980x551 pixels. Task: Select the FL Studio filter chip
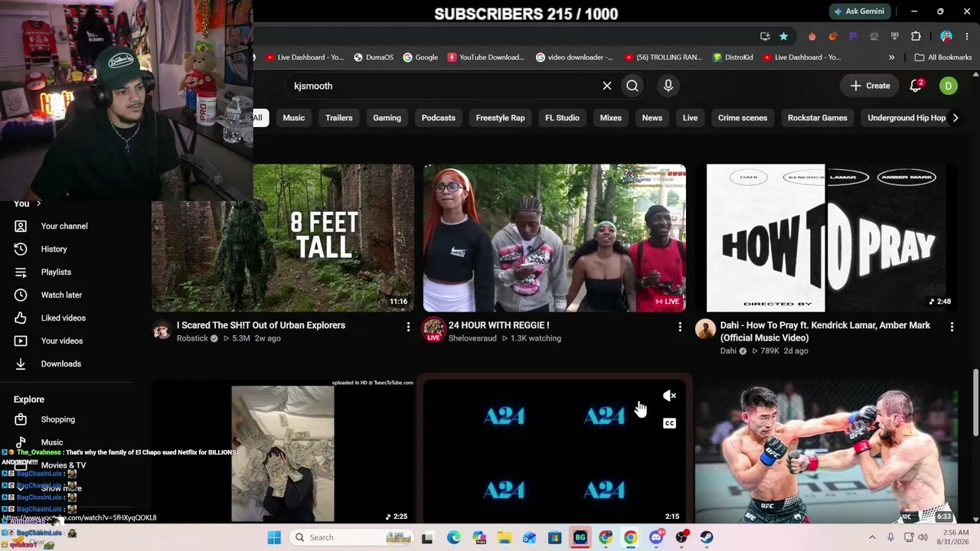point(562,118)
